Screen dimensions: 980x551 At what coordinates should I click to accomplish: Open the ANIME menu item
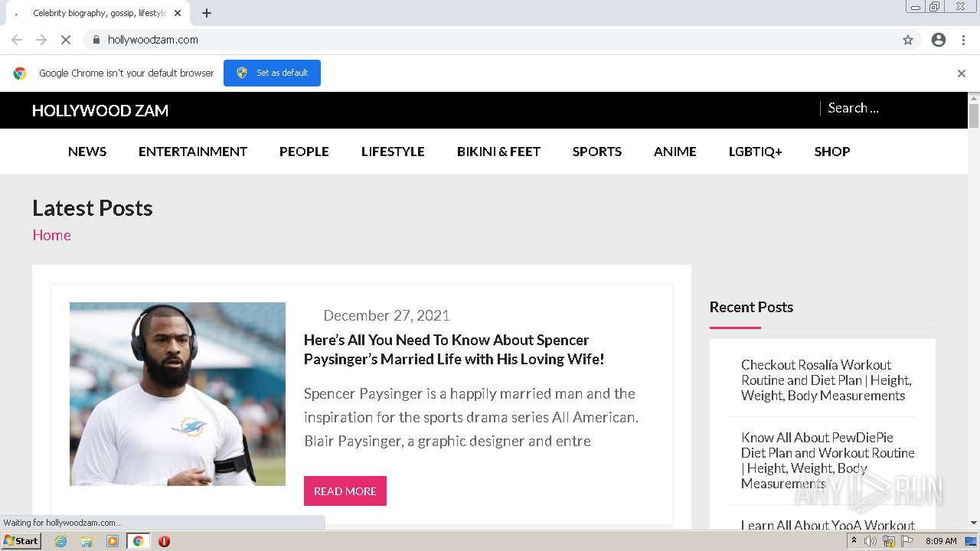point(675,152)
